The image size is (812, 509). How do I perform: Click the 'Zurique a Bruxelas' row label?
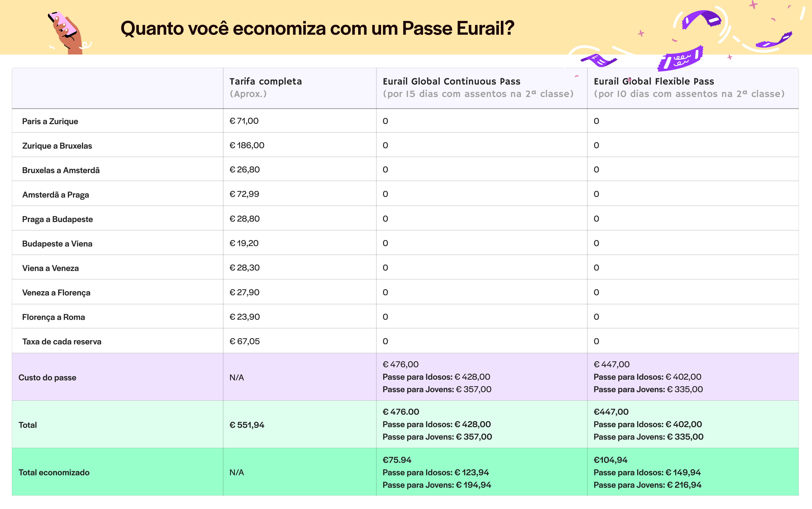coord(57,146)
